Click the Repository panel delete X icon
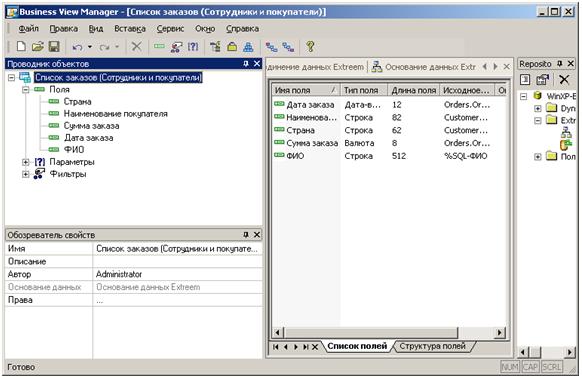Screen dimensions: 582x380 (x=564, y=79)
